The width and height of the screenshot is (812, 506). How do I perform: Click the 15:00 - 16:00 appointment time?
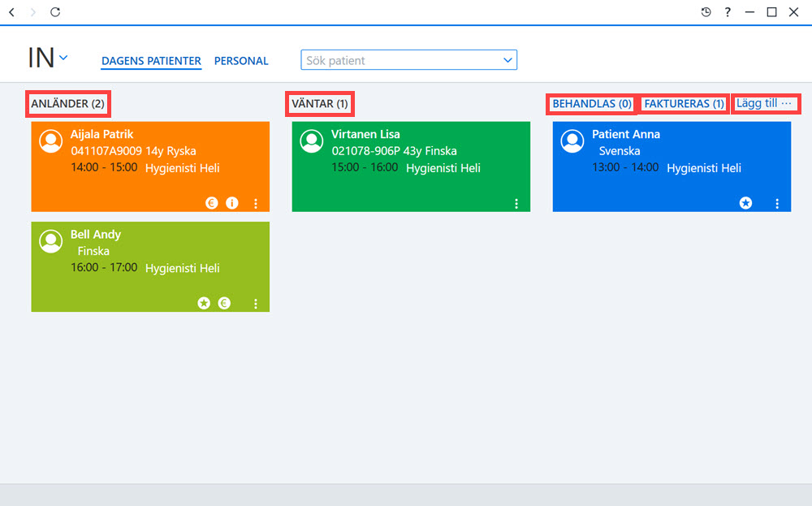pos(365,167)
